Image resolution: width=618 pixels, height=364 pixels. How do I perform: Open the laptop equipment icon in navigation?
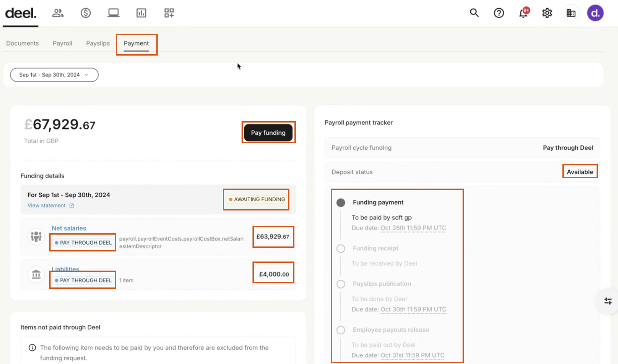[113, 13]
